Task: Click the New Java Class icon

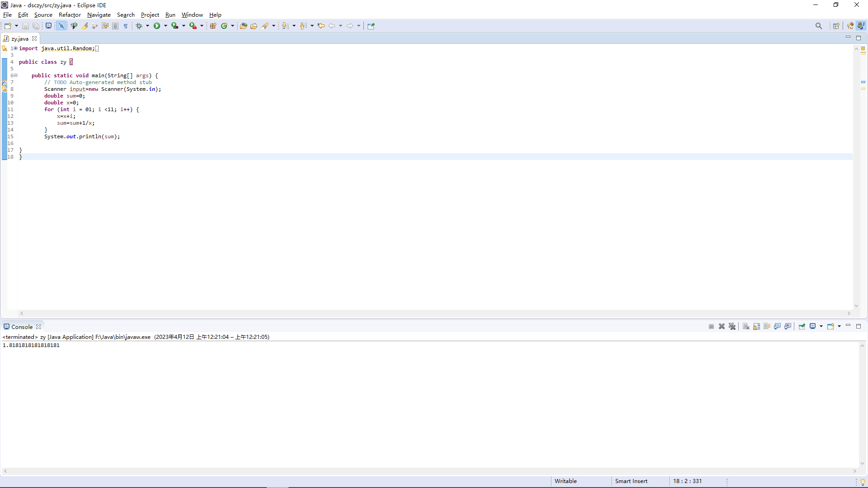Action: pyautogui.click(x=224, y=26)
